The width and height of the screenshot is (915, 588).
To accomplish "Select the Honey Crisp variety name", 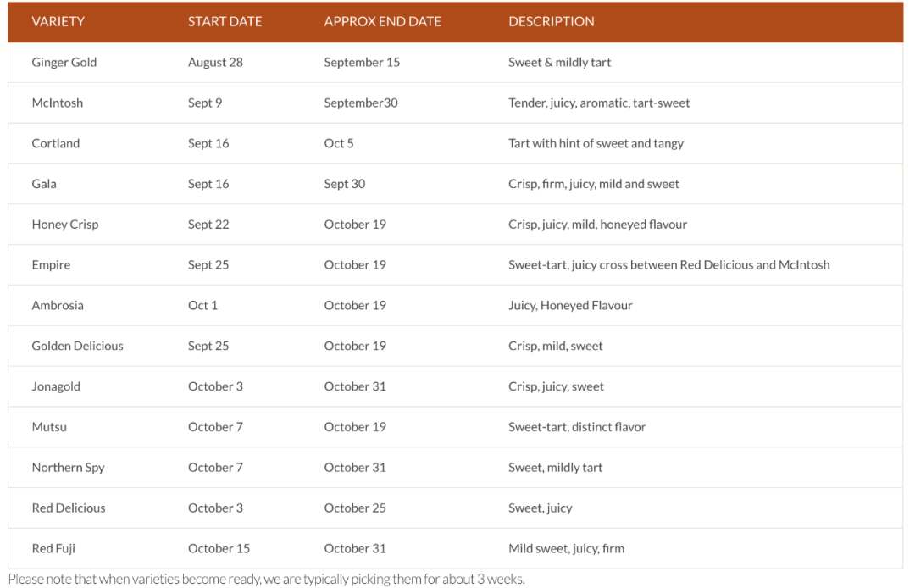I will [x=65, y=225].
